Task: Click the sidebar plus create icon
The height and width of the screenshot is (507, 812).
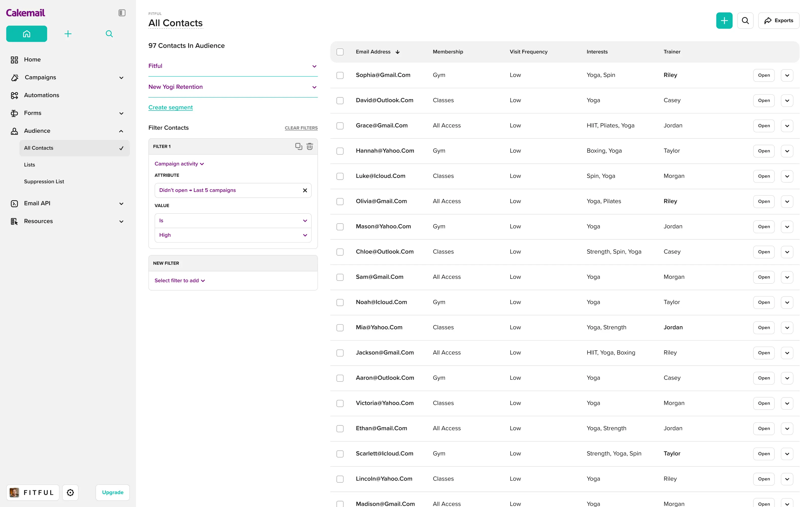Action: (x=68, y=34)
